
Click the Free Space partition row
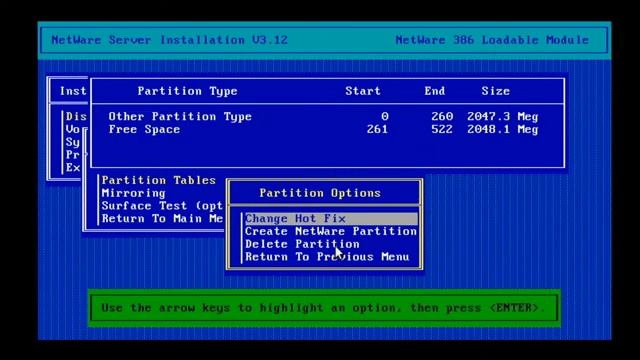coord(323,129)
